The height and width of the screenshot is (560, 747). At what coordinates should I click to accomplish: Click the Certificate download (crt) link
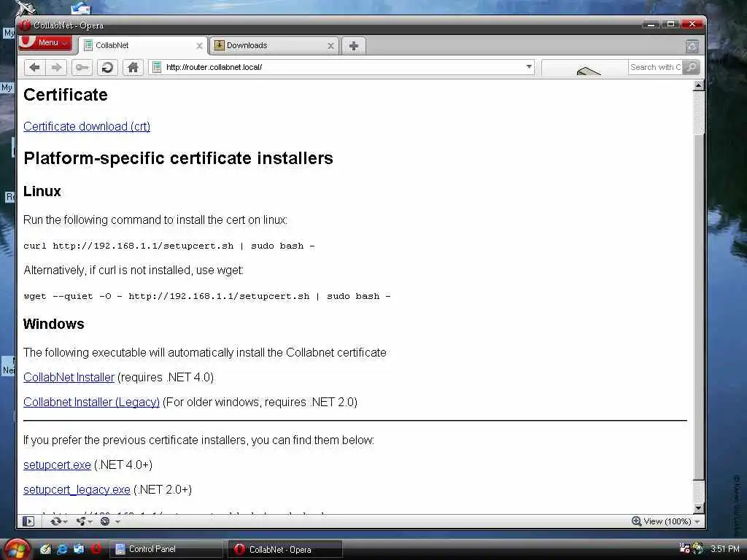(x=87, y=126)
